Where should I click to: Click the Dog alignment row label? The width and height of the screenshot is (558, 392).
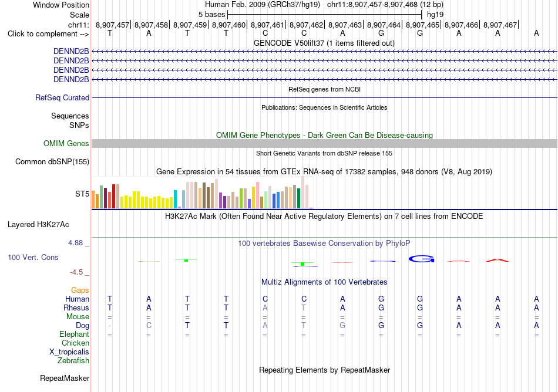tap(82, 326)
